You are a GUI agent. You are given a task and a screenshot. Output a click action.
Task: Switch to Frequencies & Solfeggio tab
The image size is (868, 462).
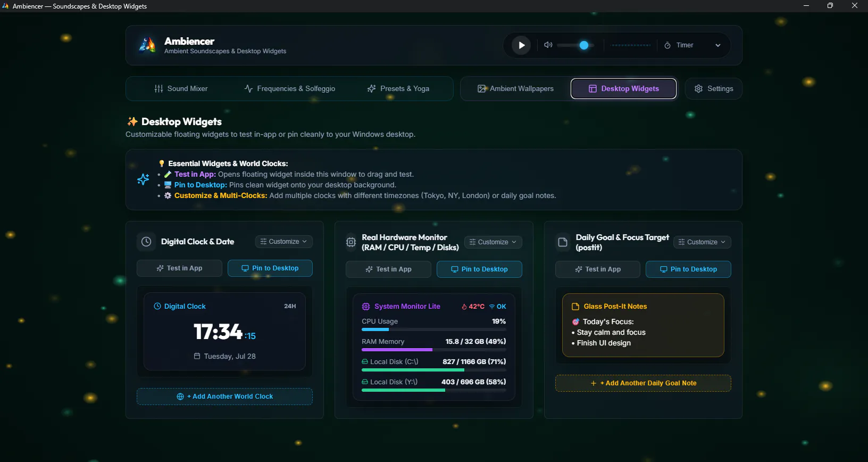coord(290,88)
